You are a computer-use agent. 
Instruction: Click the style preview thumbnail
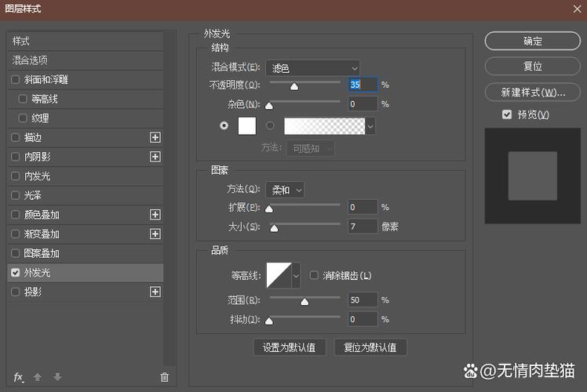533,176
